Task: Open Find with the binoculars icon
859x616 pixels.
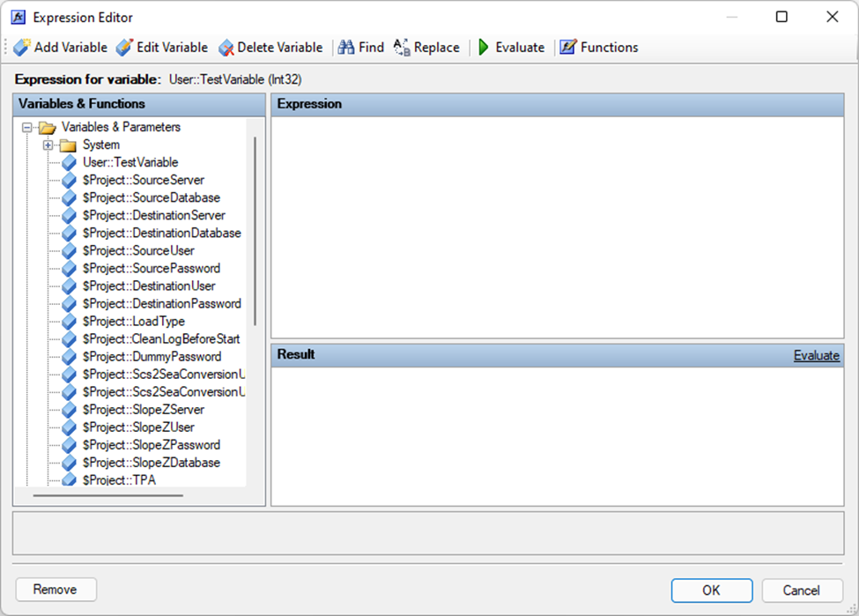Action: click(x=345, y=47)
